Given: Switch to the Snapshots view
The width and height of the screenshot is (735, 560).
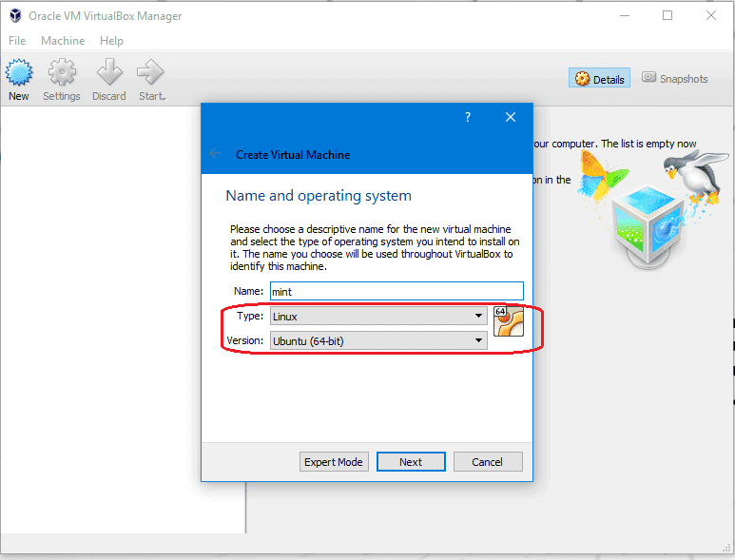Looking at the screenshot, I should pyautogui.click(x=675, y=78).
